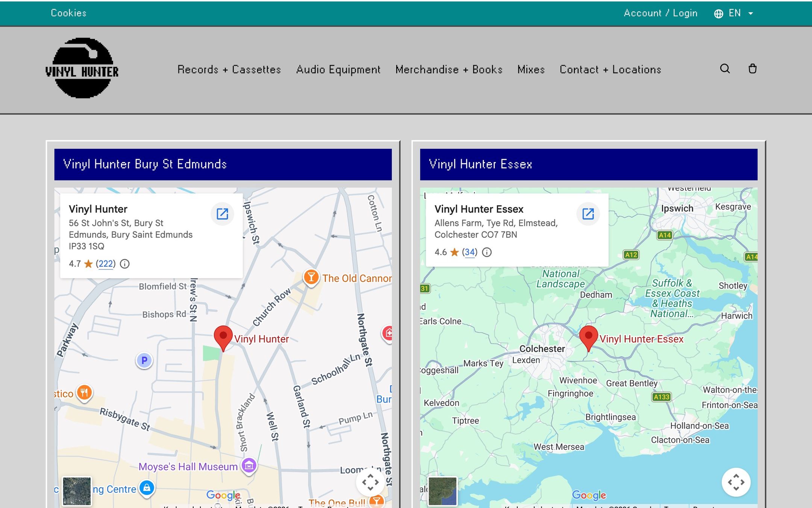Switch Essex map to satellite view thumbnail

click(442, 491)
